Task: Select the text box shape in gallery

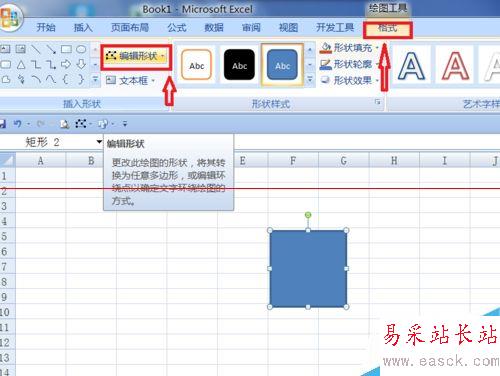Action: 5,49
